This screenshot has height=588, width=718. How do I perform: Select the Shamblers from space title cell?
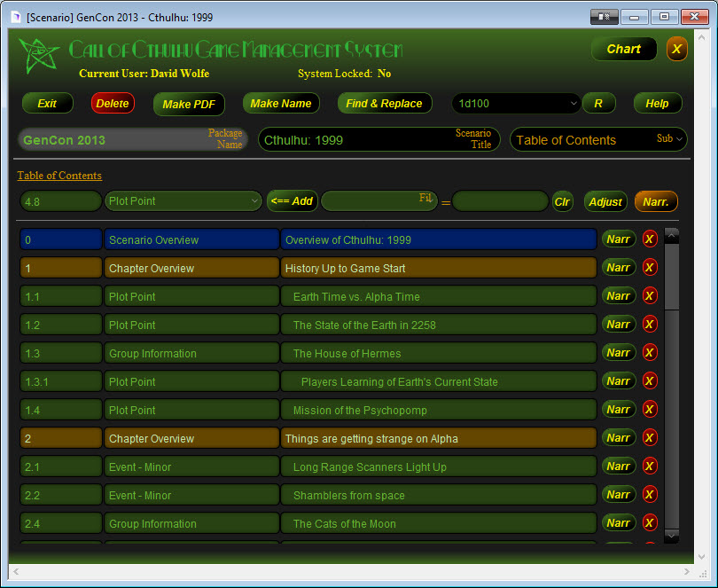pyautogui.click(x=438, y=495)
